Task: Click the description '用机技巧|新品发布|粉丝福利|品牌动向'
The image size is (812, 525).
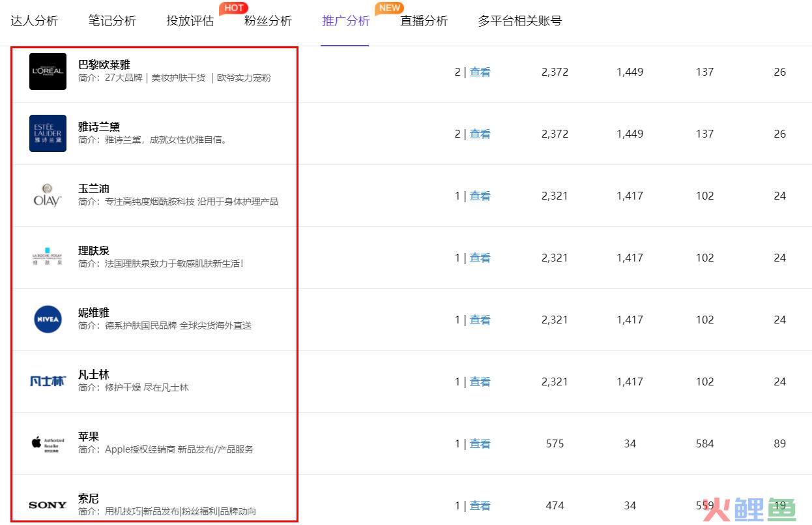Action: (181, 511)
